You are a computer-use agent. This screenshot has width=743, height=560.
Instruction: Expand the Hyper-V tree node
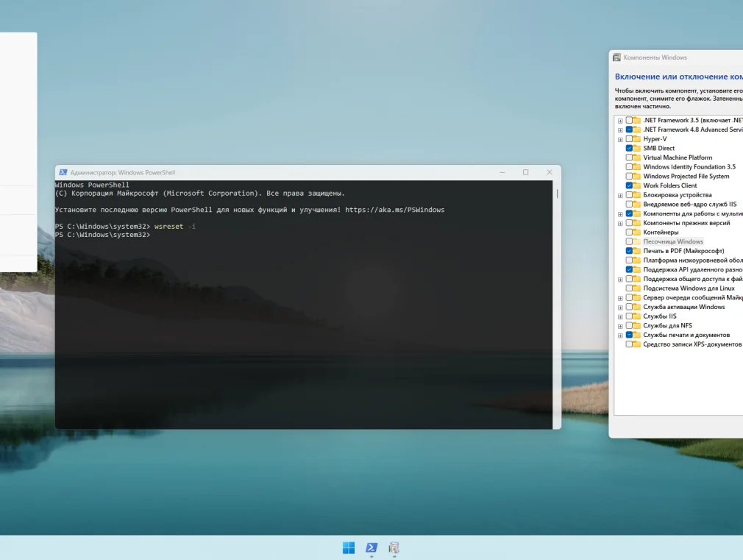pyautogui.click(x=620, y=139)
